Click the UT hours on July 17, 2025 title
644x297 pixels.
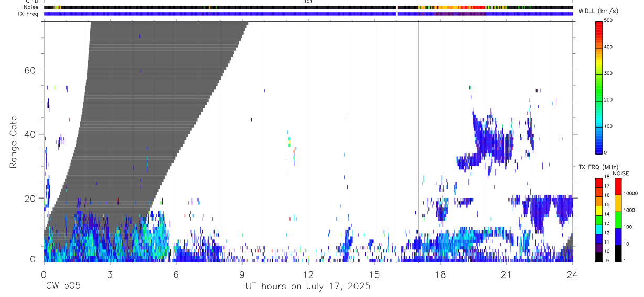[x=308, y=286]
